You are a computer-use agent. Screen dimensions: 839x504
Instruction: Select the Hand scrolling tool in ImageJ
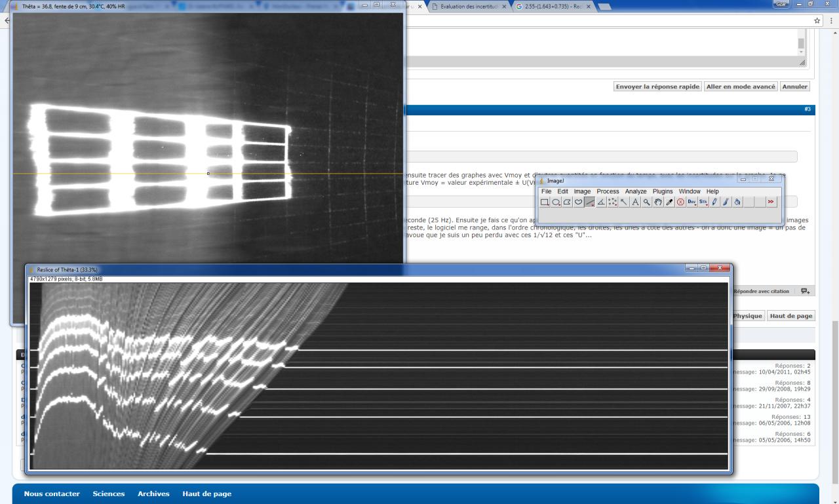click(x=657, y=203)
